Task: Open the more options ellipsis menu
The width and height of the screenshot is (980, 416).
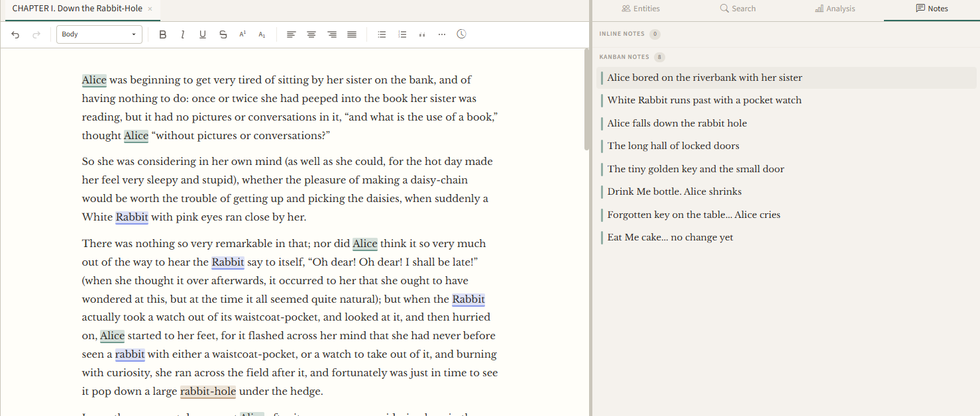Action: [442, 34]
